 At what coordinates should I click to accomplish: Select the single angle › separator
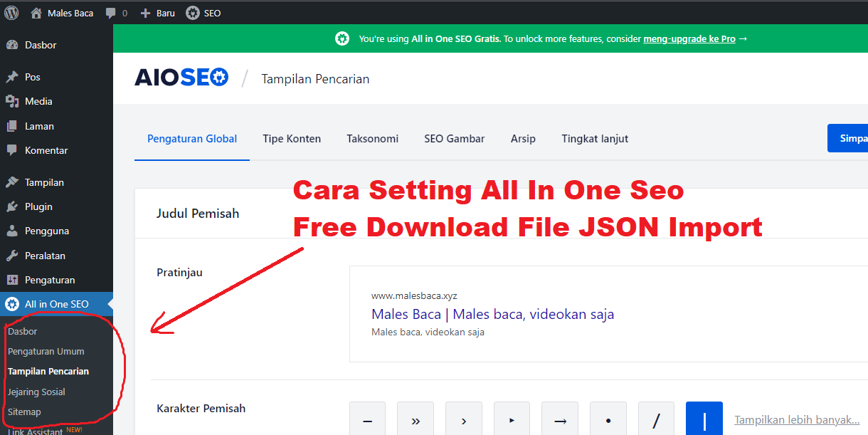464,420
